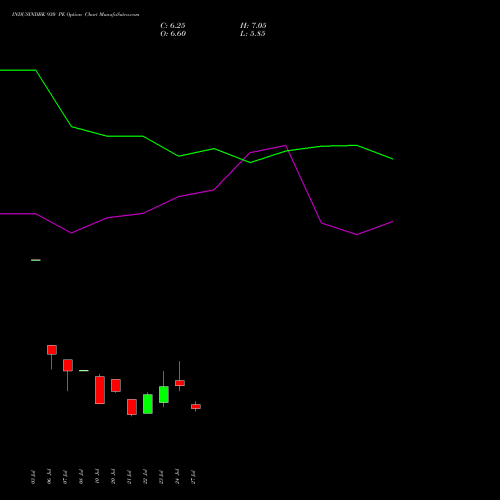Click the first red candlestick on 06 Jul

(52, 350)
